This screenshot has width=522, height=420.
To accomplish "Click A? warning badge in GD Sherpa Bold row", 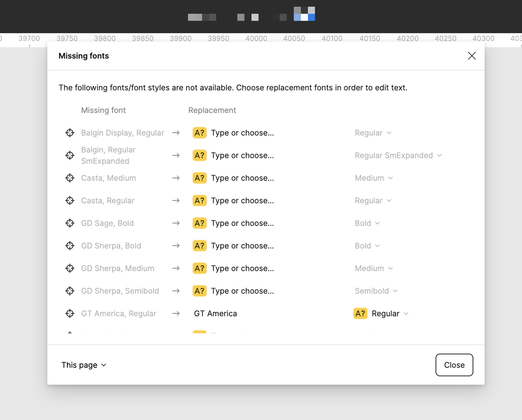I will point(200,246).
